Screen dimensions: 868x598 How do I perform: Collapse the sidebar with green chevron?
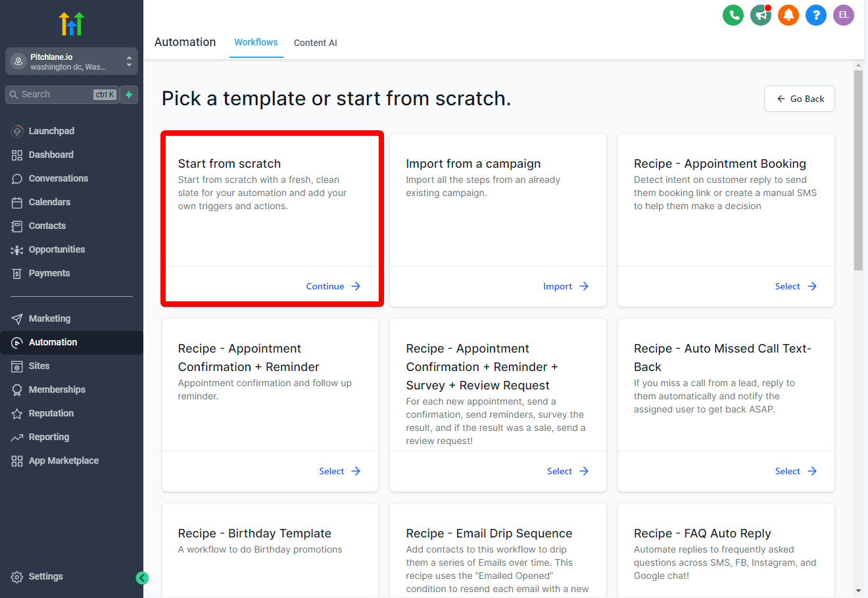(x=142, y=578)
